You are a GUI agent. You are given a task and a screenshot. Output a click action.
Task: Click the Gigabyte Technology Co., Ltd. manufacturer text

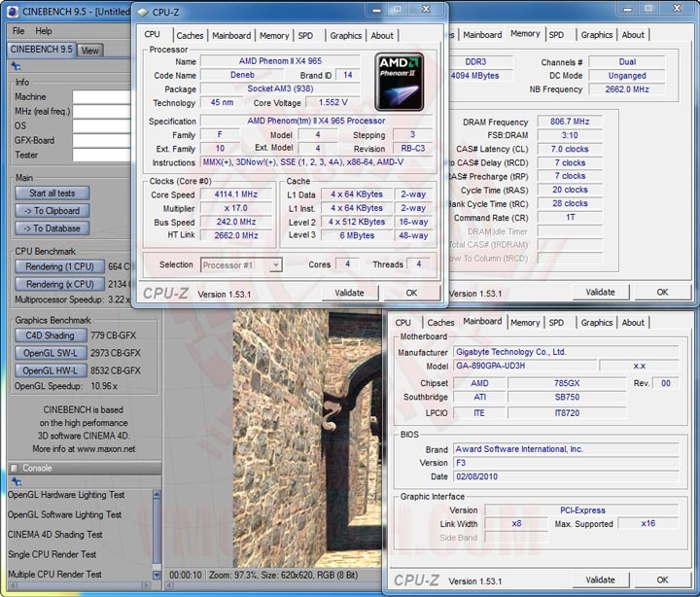coord(510,352)
